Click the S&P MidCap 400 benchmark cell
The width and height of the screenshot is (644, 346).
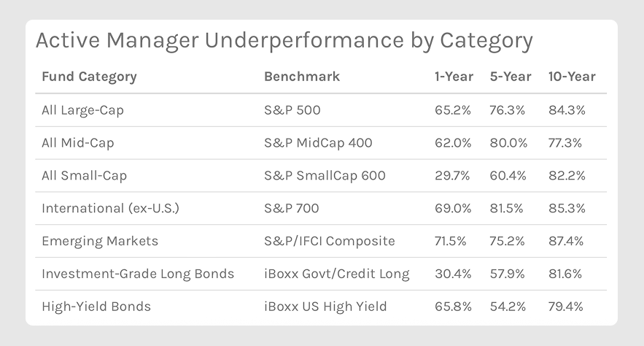click(x=318, y=143)
